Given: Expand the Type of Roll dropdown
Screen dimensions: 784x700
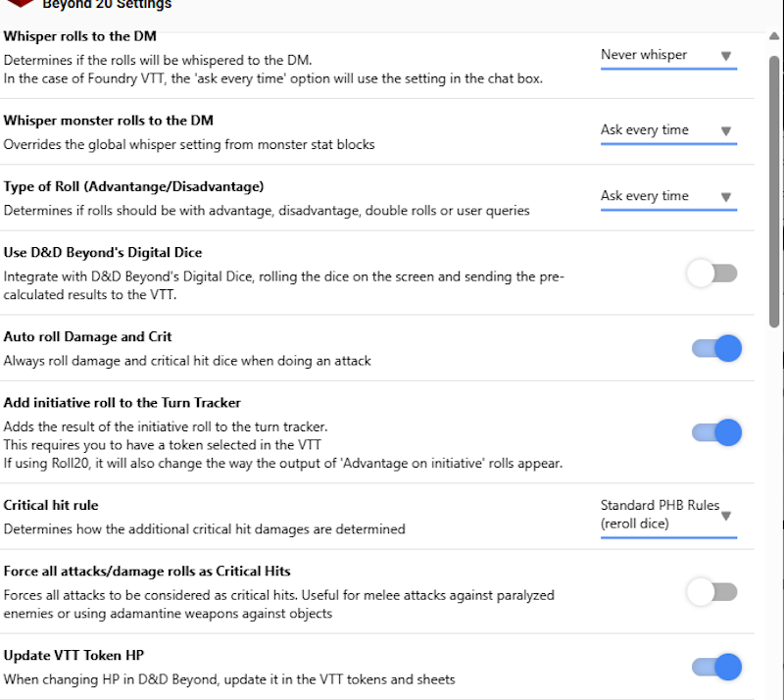Looking at the screenshot, I should [667, 196].
